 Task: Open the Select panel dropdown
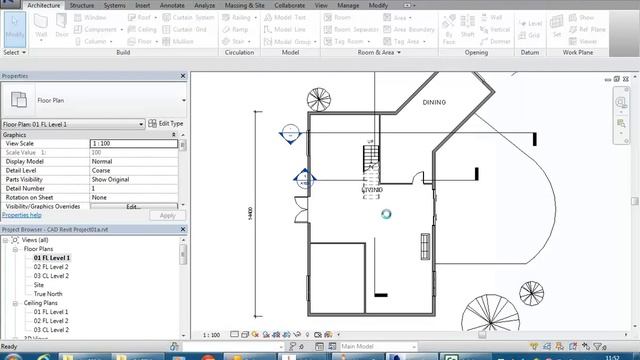click(14, 52)
